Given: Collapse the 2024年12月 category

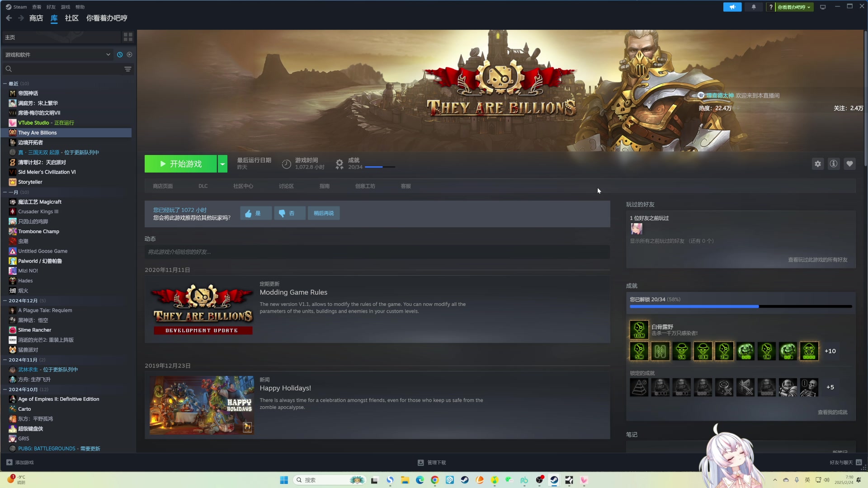Looking at the screenshot, I should point(5,300).
